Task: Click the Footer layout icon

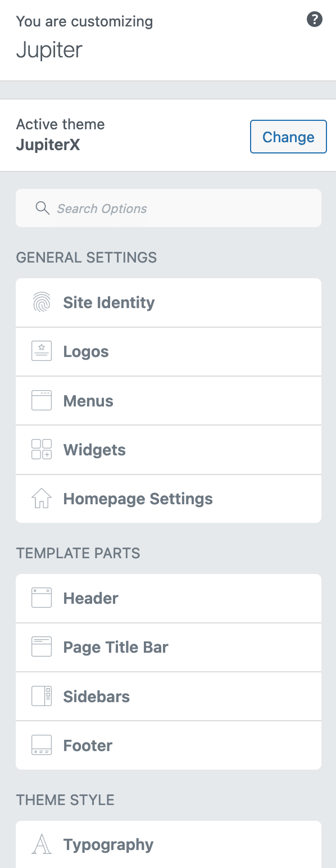Action: tap(42, 745)
